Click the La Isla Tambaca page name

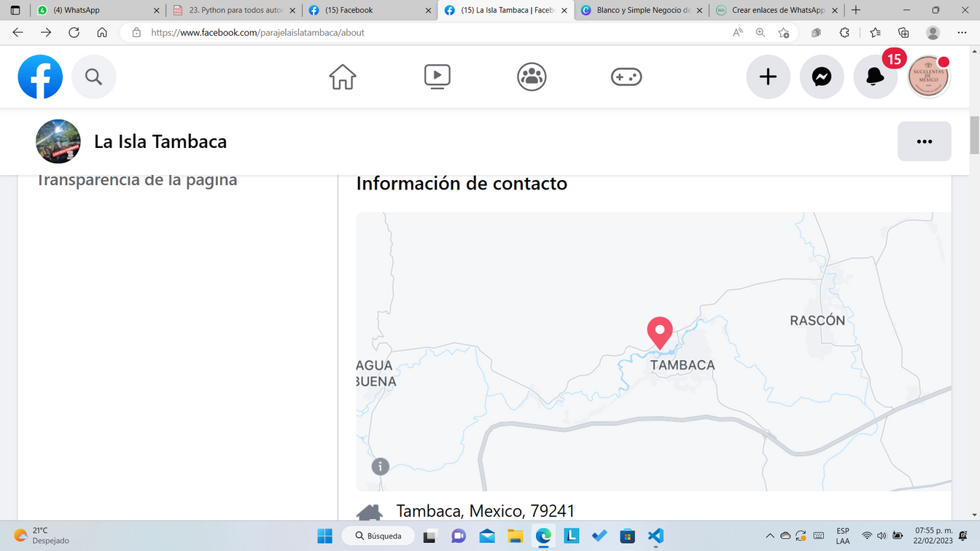point(160,141)
